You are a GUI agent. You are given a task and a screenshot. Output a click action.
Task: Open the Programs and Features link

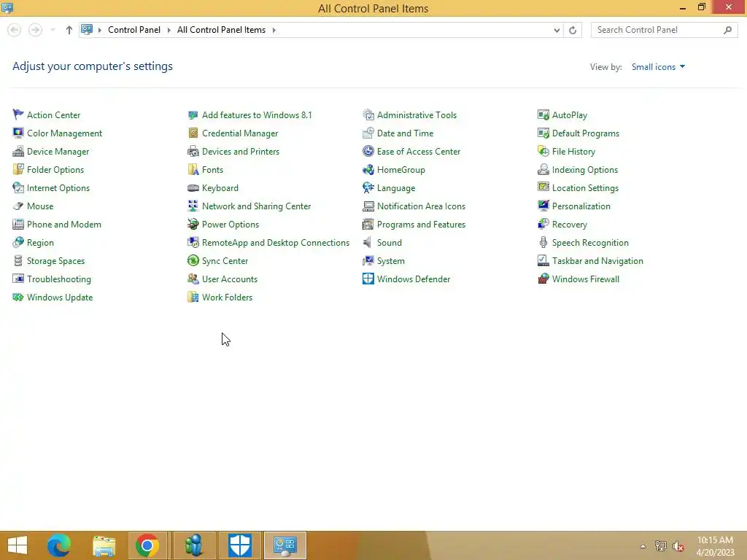[x=421, y=225]
